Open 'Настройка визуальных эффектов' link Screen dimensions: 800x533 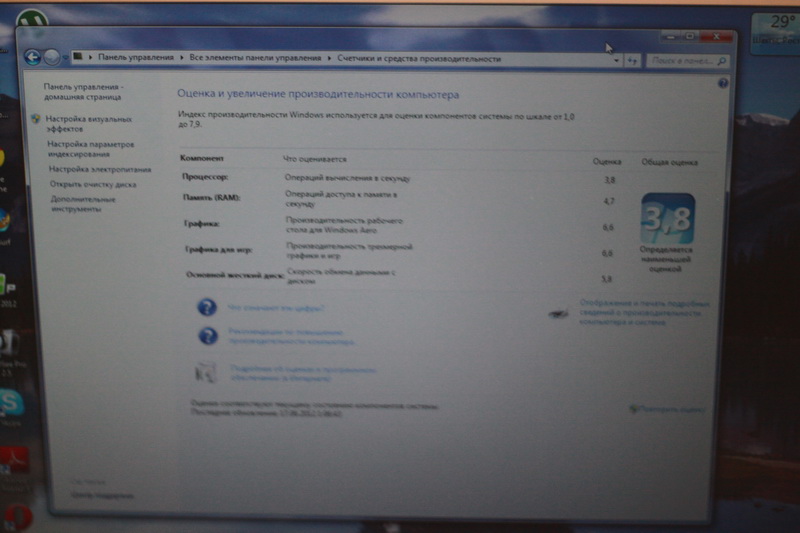(x=89, y=124)
